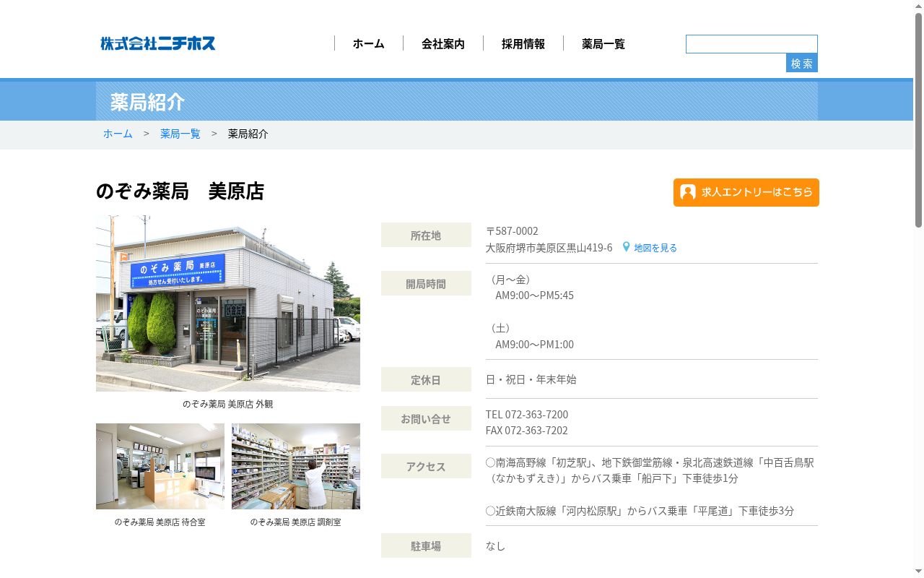Open the pharmacy exterior photo
Screen dimensions: 924x578
coord(228,303)
